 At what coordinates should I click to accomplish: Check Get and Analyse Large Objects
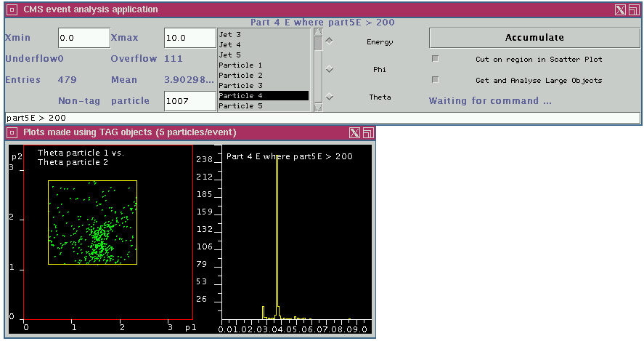coord(436,80)
